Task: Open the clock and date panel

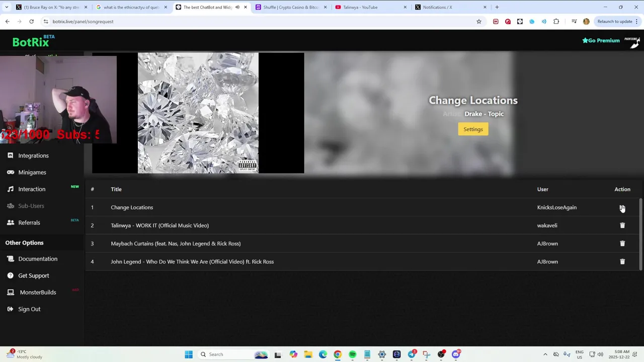Action: (622, 354)
